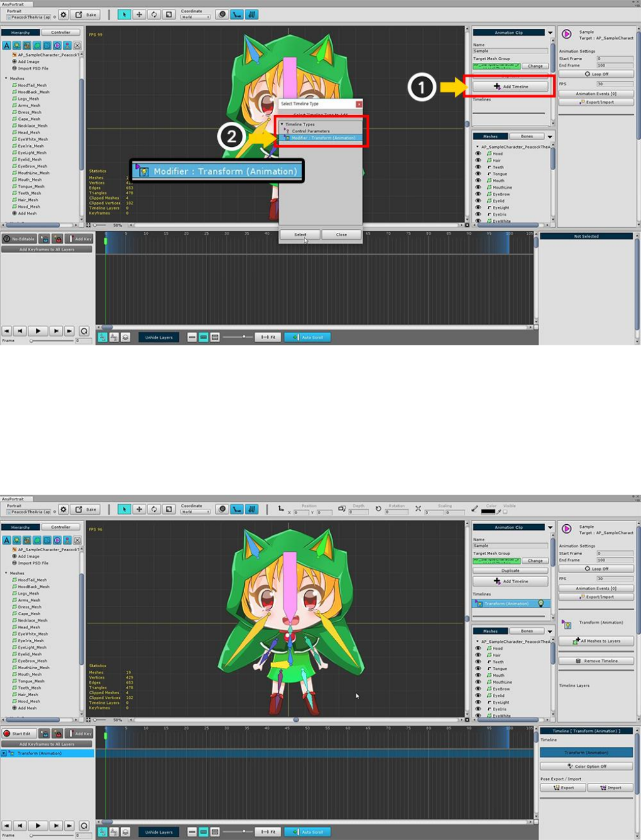
Task: Switch to Controller tab in upper screenshot
Action: (61, 32)
